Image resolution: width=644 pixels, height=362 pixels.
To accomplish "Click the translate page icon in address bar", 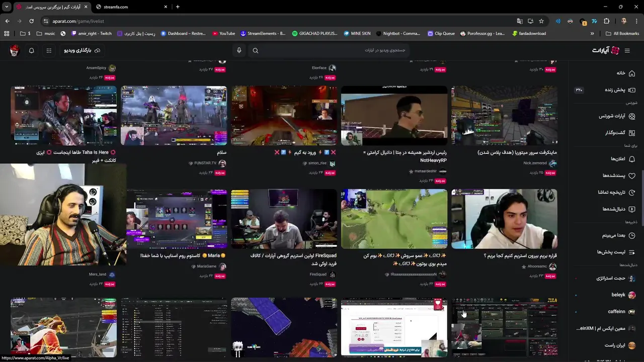I will pyautogui.click(x=520, y=21).
